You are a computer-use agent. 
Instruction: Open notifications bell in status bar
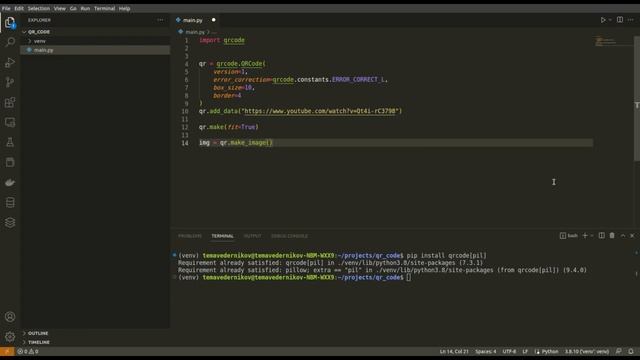tap(631, 351)
